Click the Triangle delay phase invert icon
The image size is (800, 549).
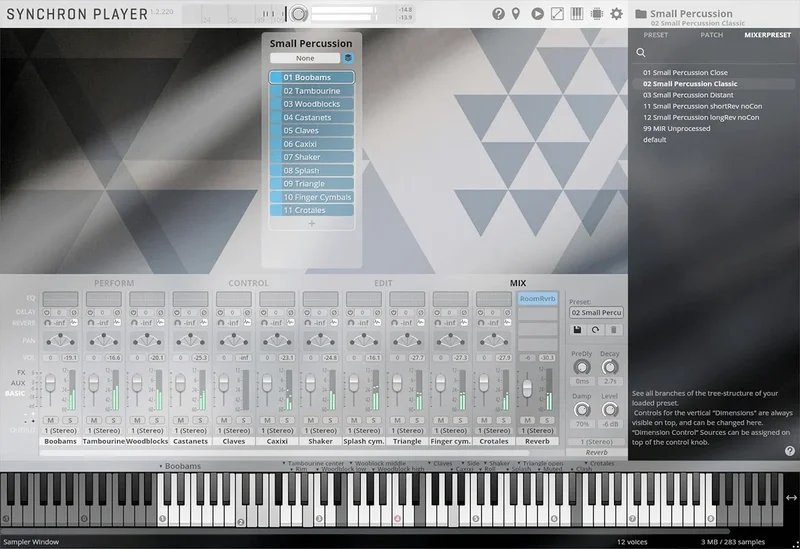pos(421,312)
